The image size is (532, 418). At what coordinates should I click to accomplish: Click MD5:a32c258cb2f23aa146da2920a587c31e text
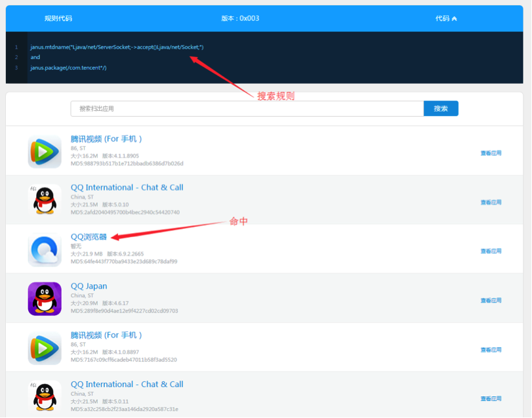pyautogui.click(x=124, y=409)
